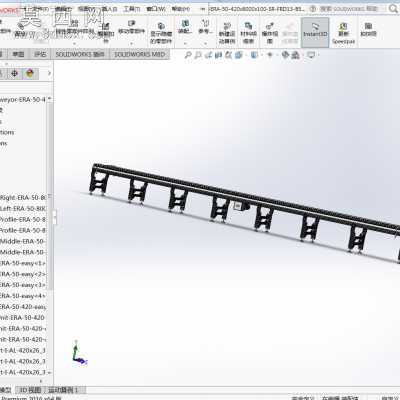This screenshot has height=400, width=400.
Task: Open dropdown under Reference Geometry
Action: click(205, 43)
